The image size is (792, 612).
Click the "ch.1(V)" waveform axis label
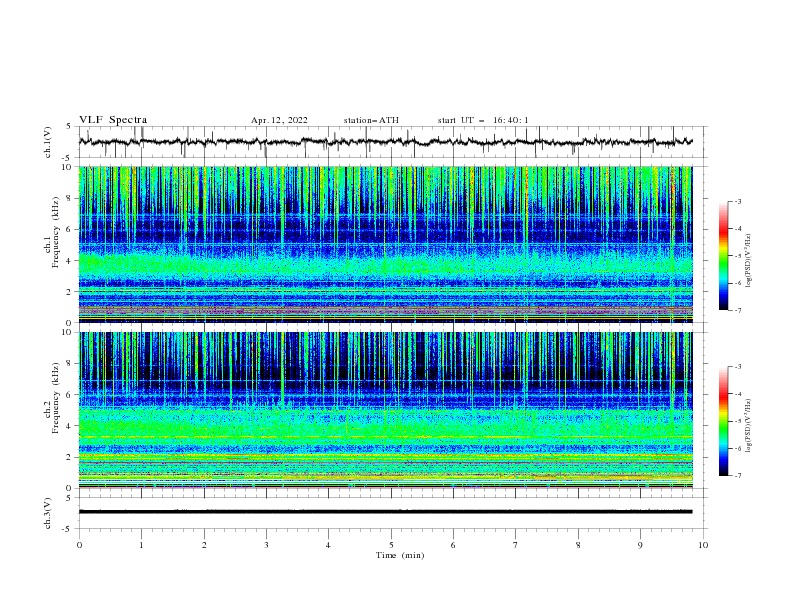point(48,142)
